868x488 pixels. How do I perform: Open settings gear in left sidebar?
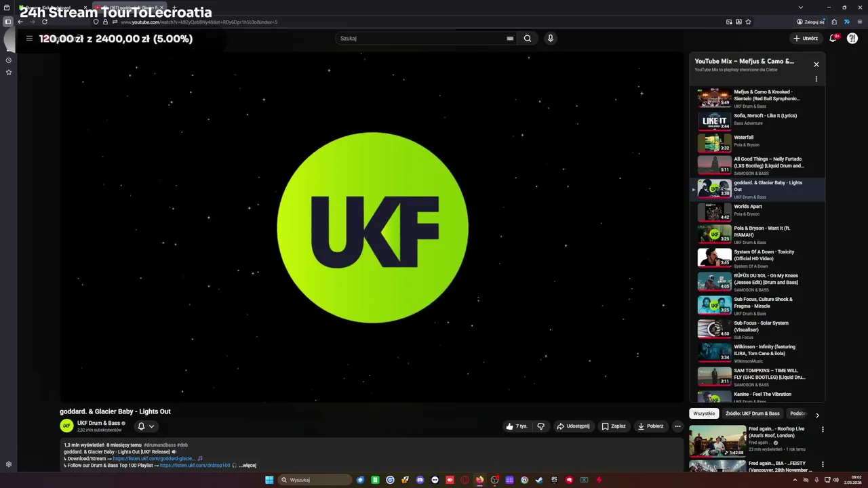point(9,464)
